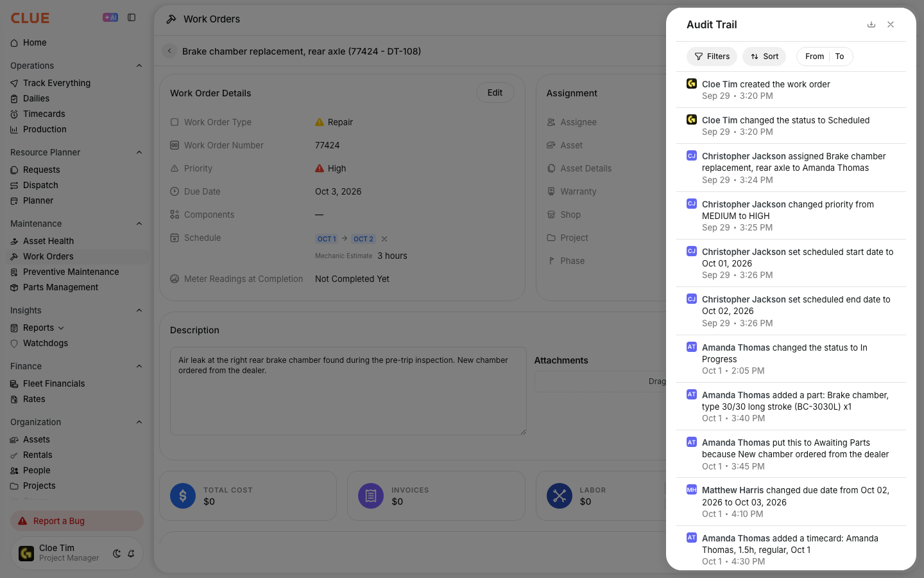This screenshot has height=578, width=924.
Task: Clear the schedule dates with X
Action: point(384,239)
